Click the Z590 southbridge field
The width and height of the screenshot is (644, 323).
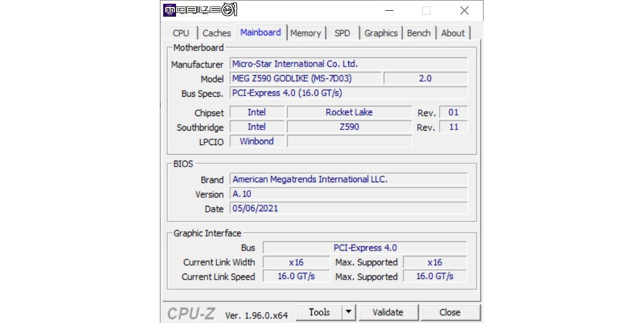[349, 127]
